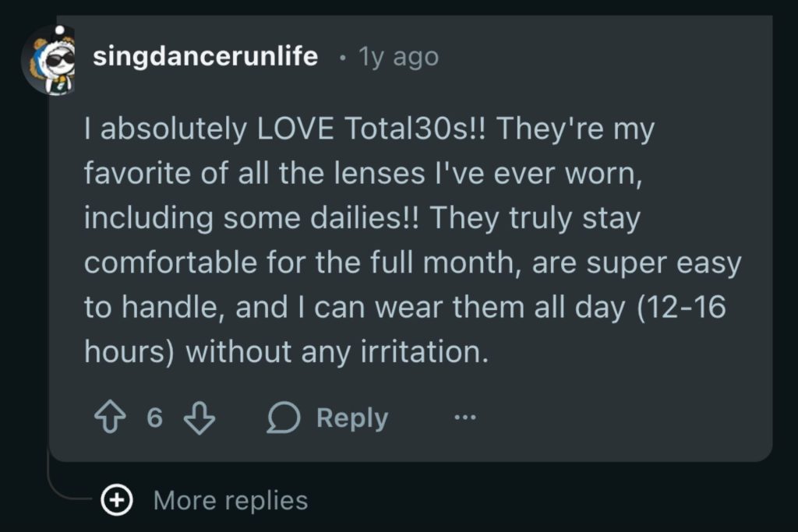Click the "(12-16" text in comment body
Image resolution: width=798 pixels, height=532 pixels.
681,308
